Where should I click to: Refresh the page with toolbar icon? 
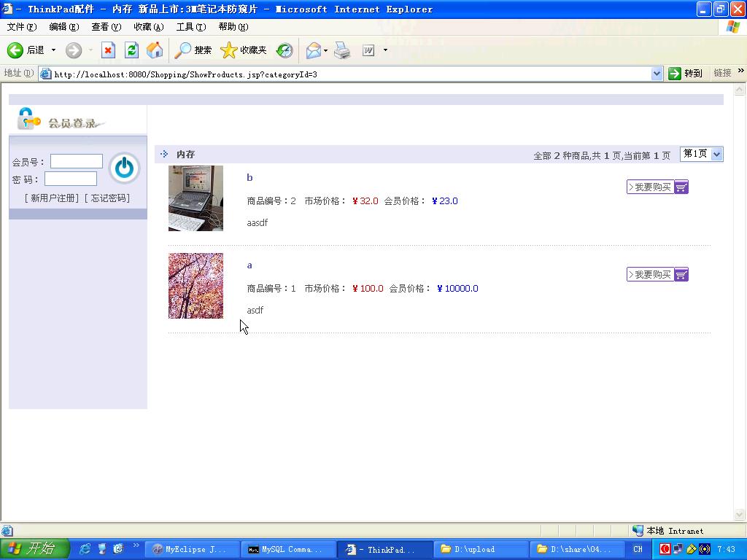click(x=131, y=50)
